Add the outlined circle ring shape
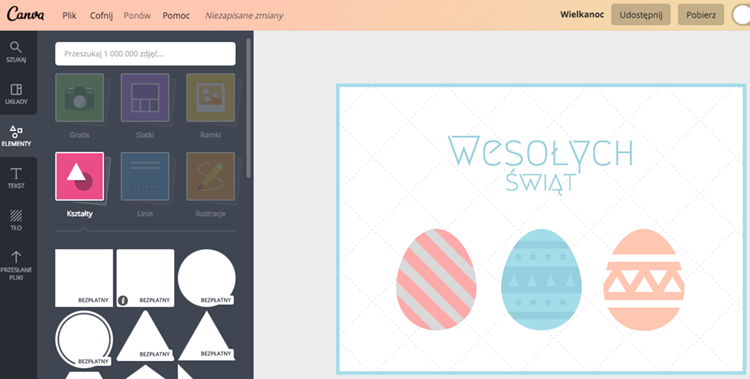750x379 pixels. tap(84, 339)
